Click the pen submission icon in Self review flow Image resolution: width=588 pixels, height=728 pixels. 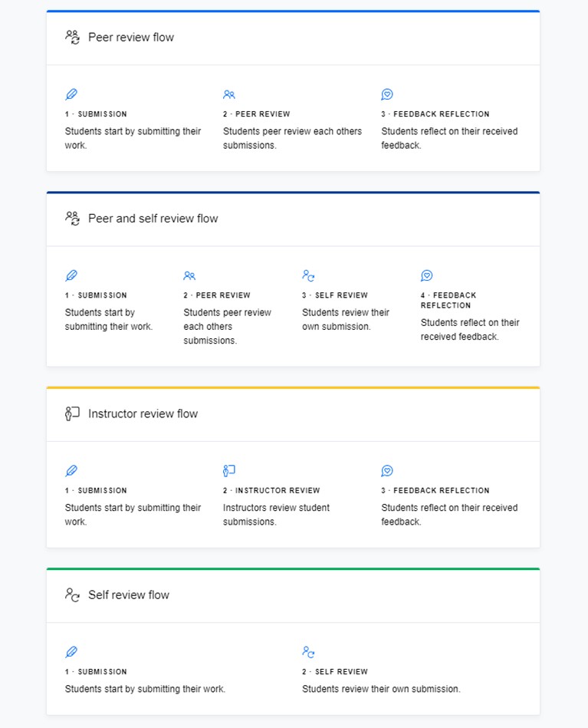(x=71, y=652)
